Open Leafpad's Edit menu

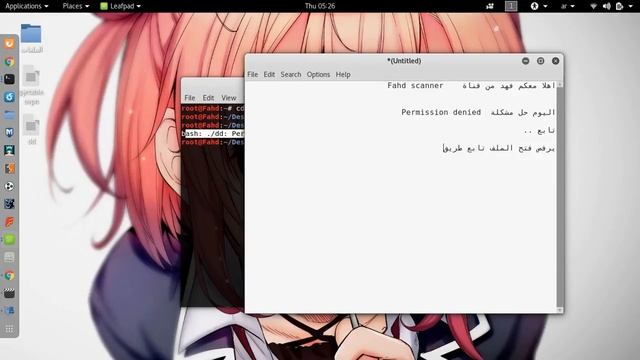click(269, 75)
